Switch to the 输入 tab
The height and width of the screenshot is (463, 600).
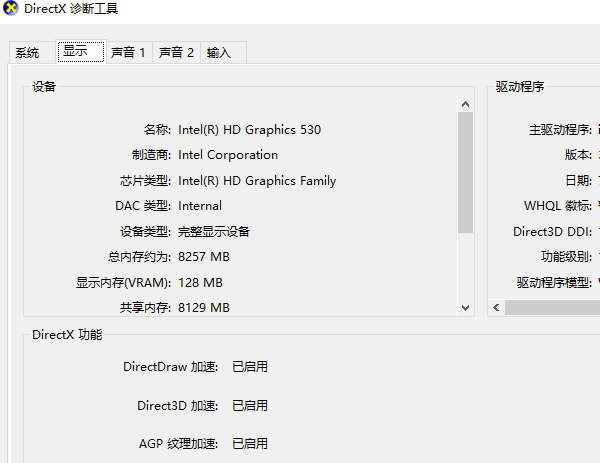pyautogui.click(x=223, y=52)
